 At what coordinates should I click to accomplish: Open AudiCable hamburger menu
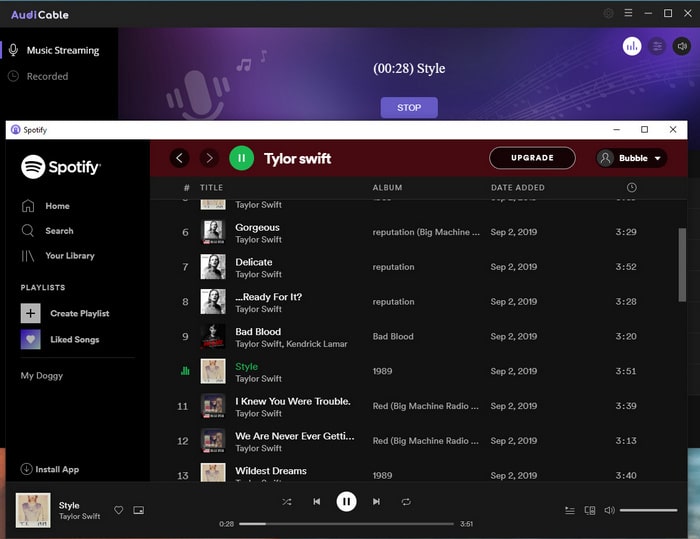[x=628, y=14]
